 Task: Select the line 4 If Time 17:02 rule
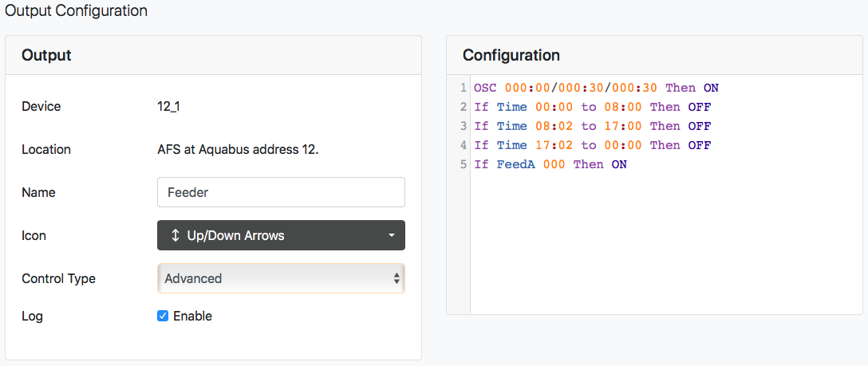[592, 145]
